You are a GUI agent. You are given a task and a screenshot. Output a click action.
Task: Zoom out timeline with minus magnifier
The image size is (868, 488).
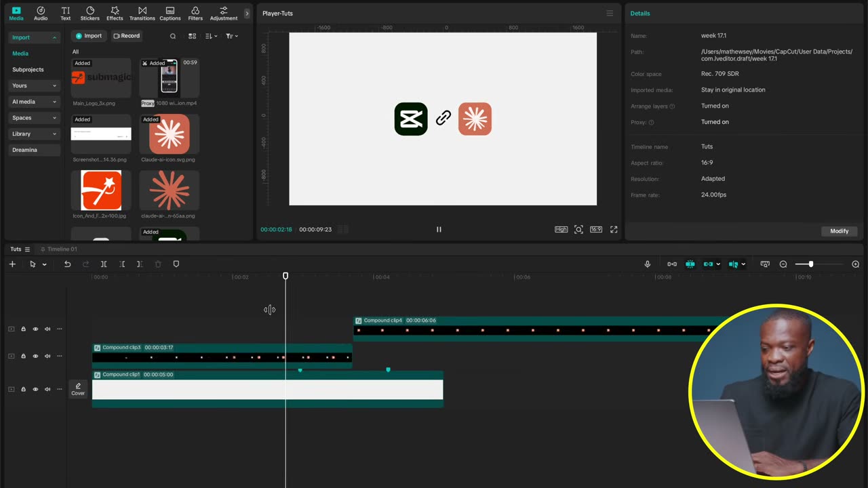tap(783, 264)
